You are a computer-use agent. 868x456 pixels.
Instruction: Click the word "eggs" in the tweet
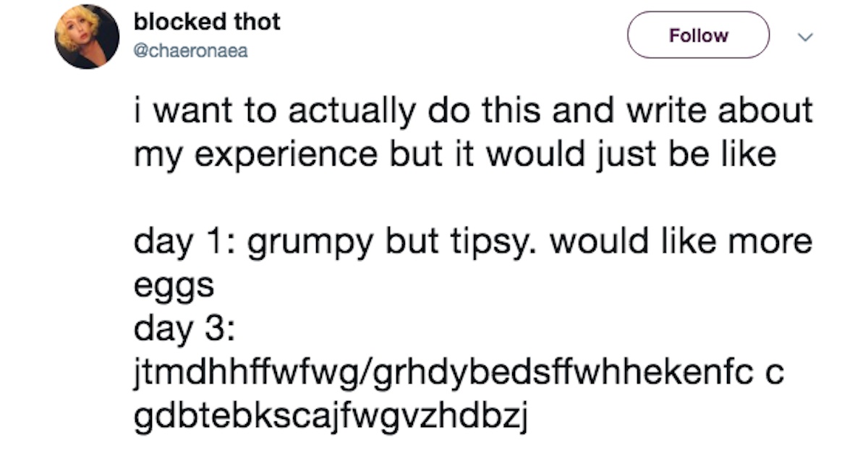[174, 286]
